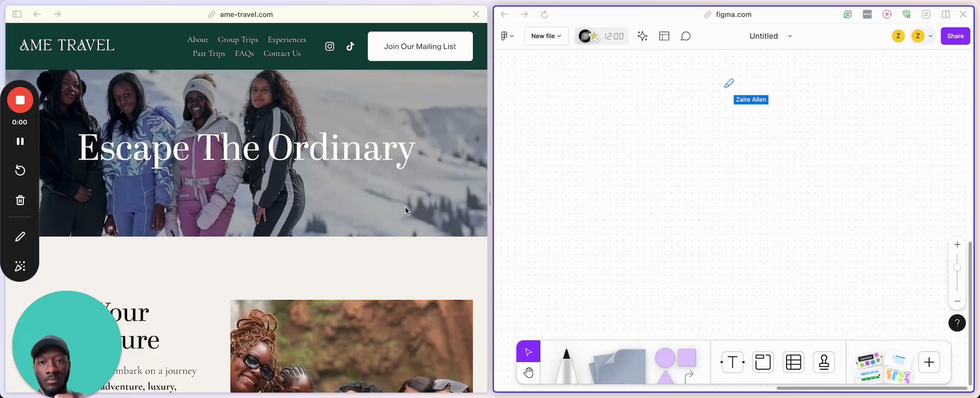This screenshot has height=398, width=980.
Task: Click the Join Our Mailing List button
Action: (420, 46)
